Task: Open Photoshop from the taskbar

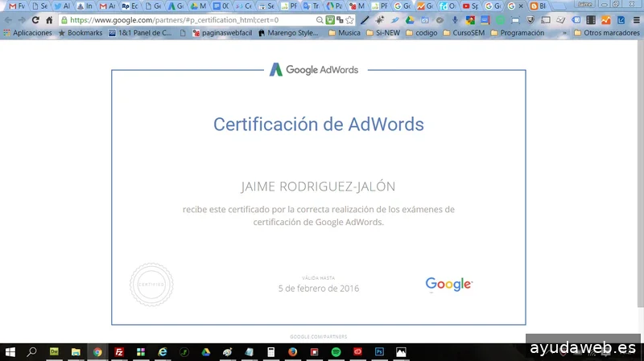Action: (379, 352)
